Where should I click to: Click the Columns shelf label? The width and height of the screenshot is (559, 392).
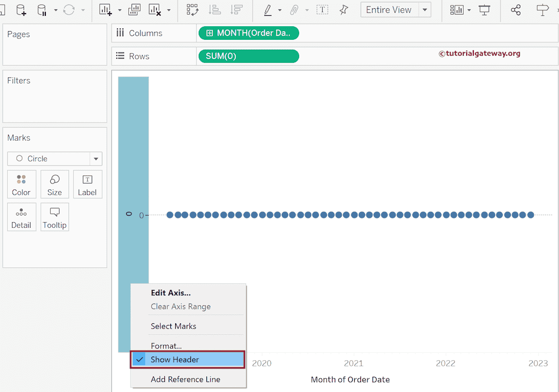(x=145, y=33)
